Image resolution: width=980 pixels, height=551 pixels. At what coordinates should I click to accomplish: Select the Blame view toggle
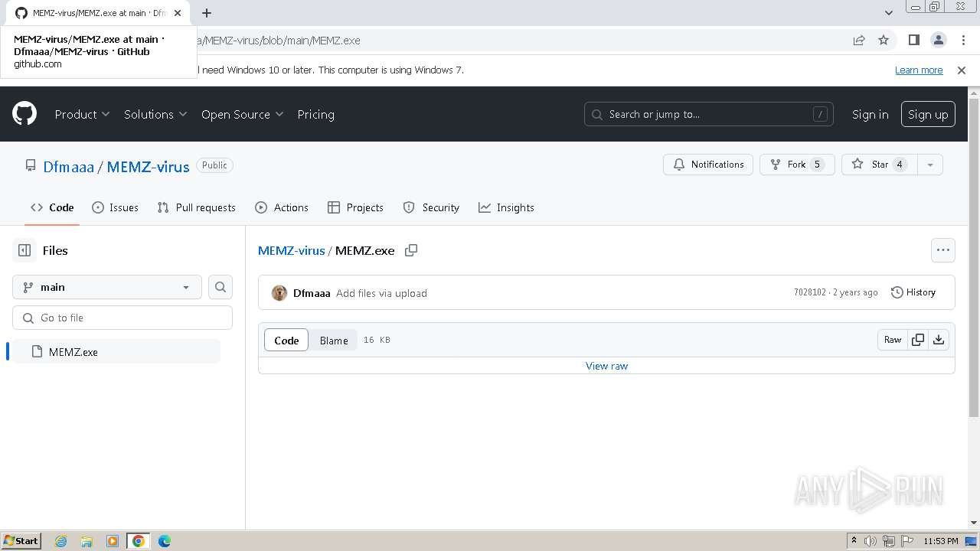(x=334, y=341)
